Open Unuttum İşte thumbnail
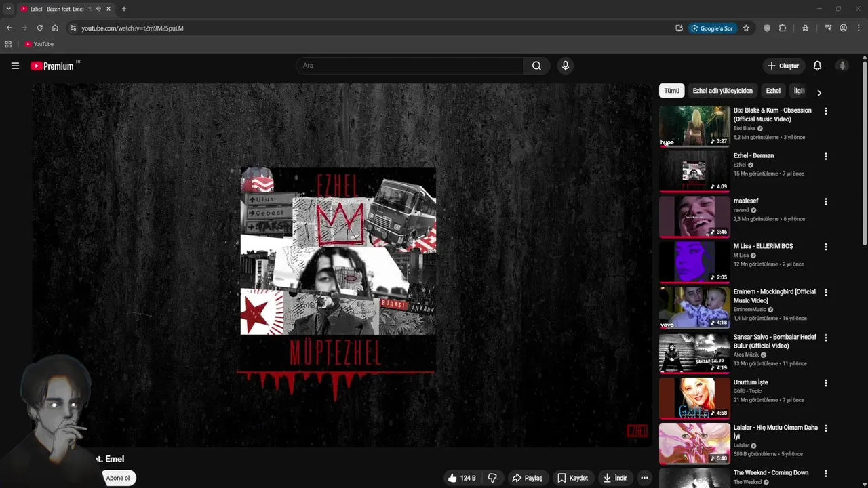This screenshot has height=488, width=868. tap(694, 398)
